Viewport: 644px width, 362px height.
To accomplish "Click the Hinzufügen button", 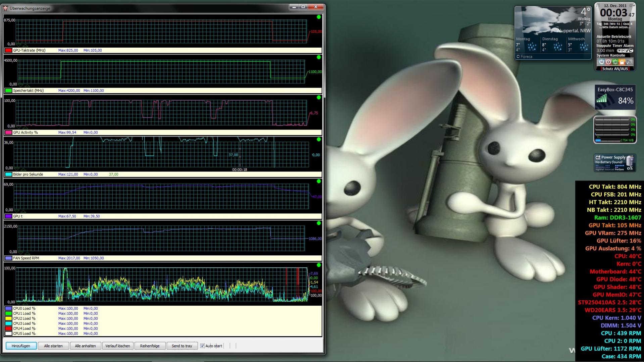I will (21, 346).
